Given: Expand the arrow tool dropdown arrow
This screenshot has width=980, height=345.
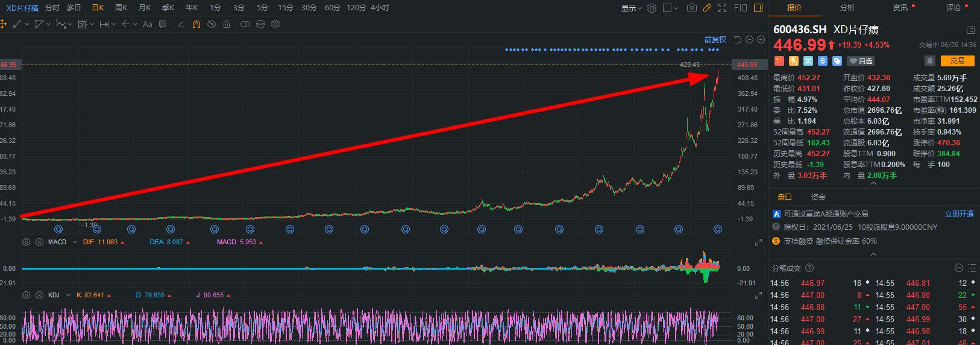Looking at the screenshot, I should tap(135, 25).
